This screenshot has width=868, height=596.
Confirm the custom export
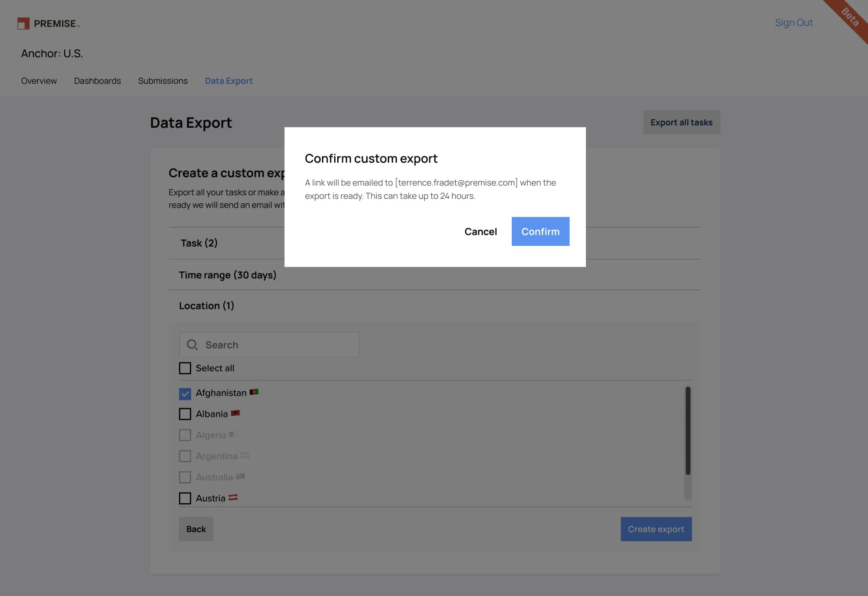pos(540,231)
